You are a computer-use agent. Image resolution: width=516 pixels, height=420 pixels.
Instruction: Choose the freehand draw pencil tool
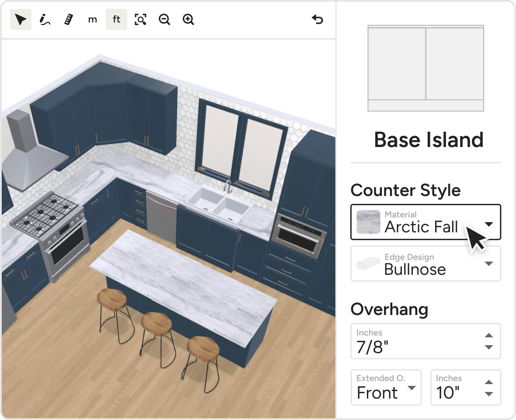(x=44, y=20)
